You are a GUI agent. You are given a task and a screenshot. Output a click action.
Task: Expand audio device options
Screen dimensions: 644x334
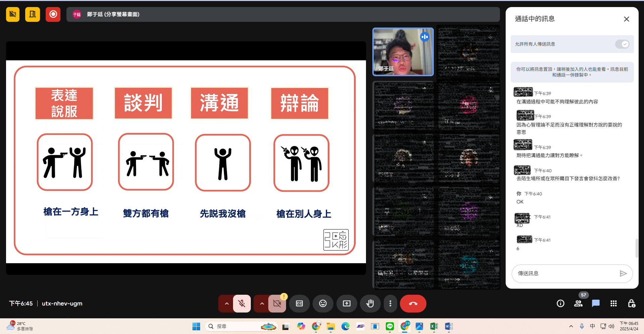coord(226,303)
